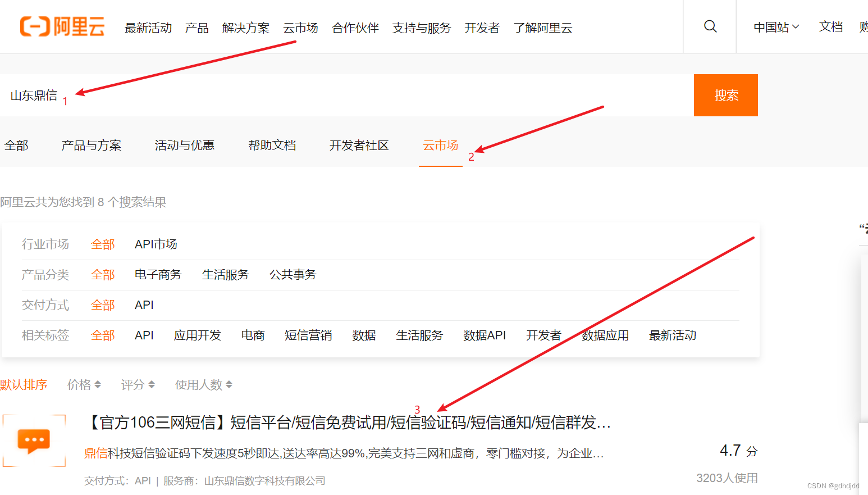The width and height of the screenshot is (868, 495).
Task: Click the Aliyun logo
Action: point(62,26)
